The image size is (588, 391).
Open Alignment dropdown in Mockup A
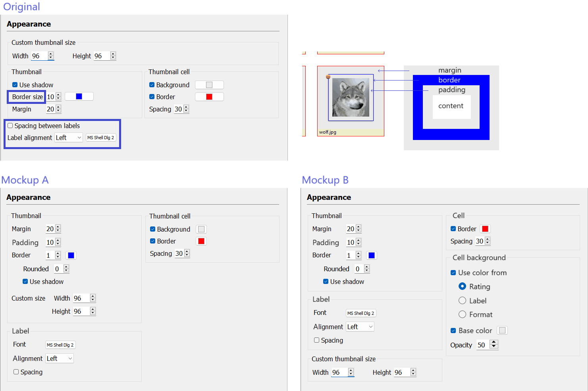tap(60, 358)
